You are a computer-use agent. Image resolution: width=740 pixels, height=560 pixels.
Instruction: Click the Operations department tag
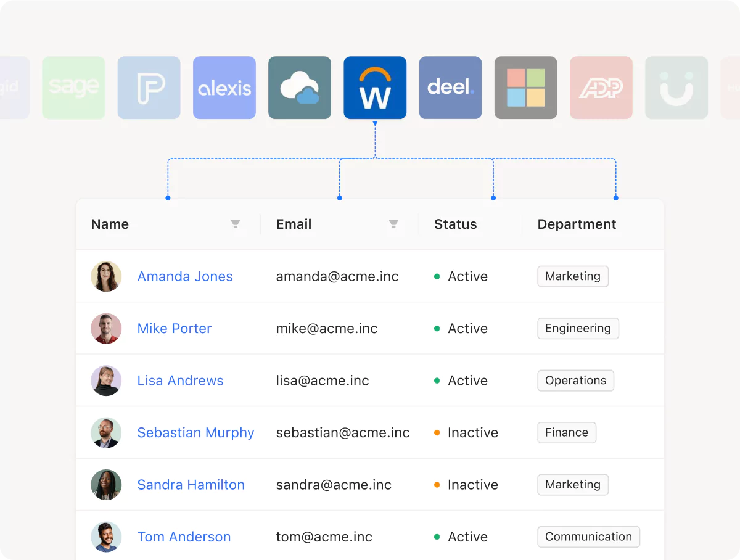(x=575, y=381)
